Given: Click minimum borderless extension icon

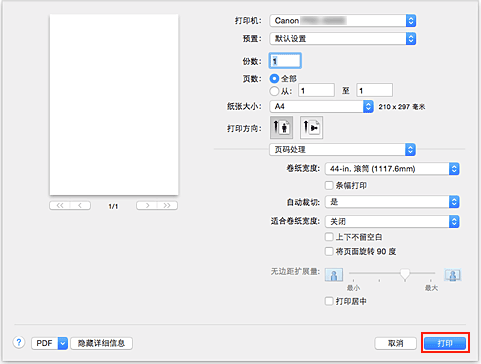Looking at the screenshot, I should 334,275.
